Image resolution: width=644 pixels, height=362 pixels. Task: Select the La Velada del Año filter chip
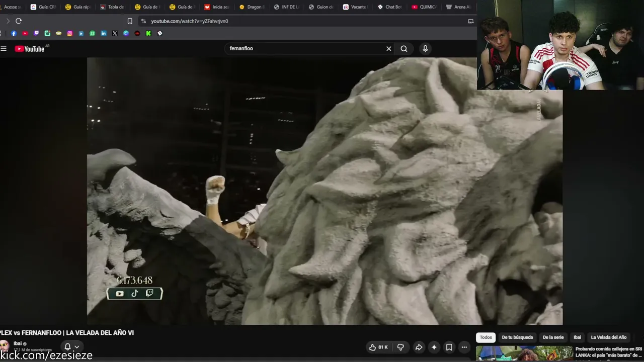pyautogui.click(x=609, y=337)
